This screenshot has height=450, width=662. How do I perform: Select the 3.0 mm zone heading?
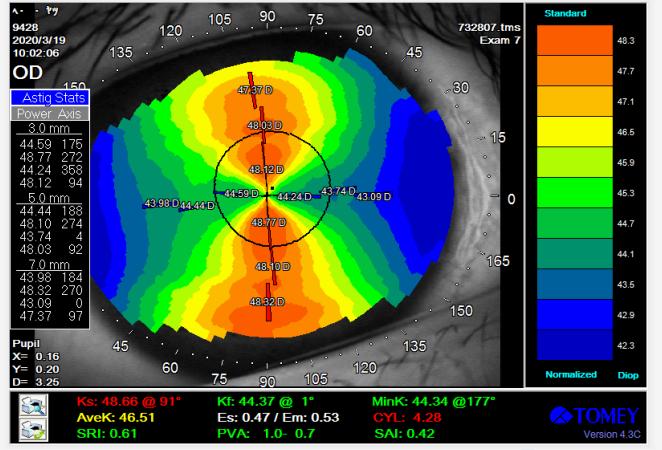[49, 128]
